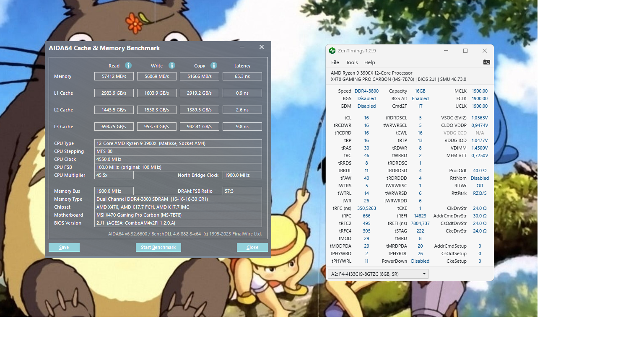This screenshot has height=362, width=644.
Task: Click the RttPark RZQ/5 value
Action: (x=480, y=193)
